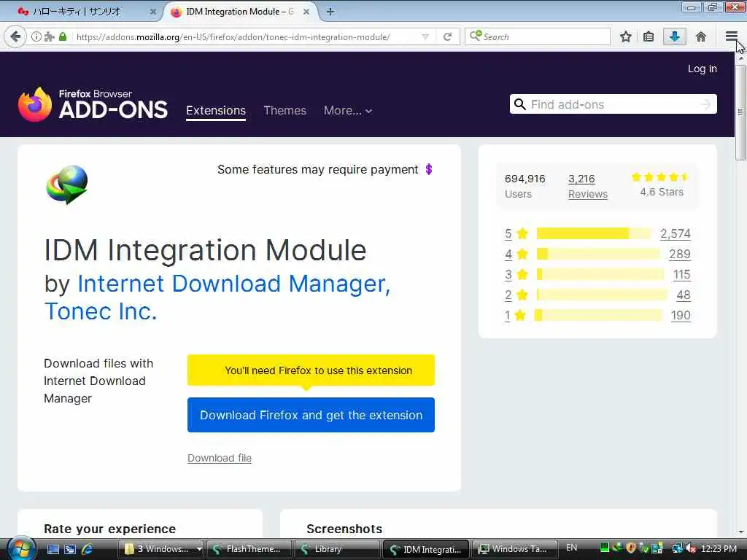Show the 289 four-star reviews

click(679, 254)
